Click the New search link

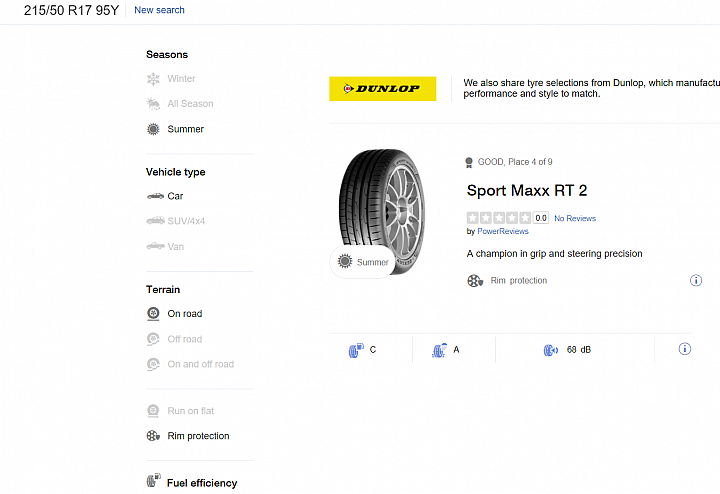(x=159, y=10)
